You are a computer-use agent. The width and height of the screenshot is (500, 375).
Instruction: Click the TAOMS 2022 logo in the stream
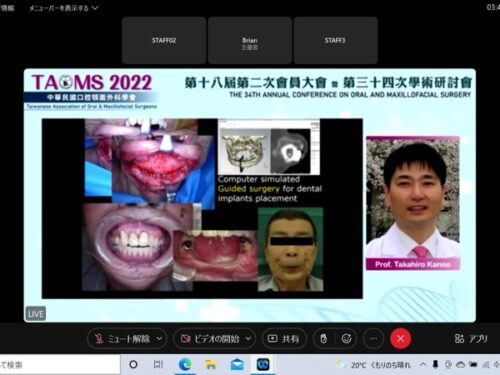[92, 82]
